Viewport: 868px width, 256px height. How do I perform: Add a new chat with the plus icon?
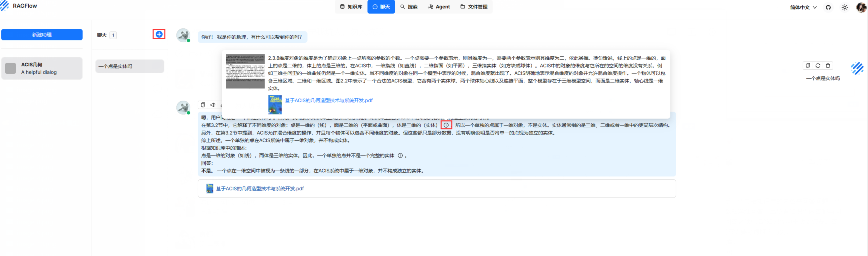click(159, 34)
